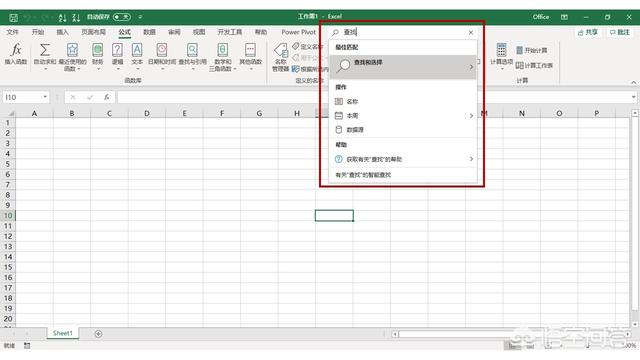The image size is (640, 360).
Task: Open the 最近使用的函数 star book icon
Action: 72,50
